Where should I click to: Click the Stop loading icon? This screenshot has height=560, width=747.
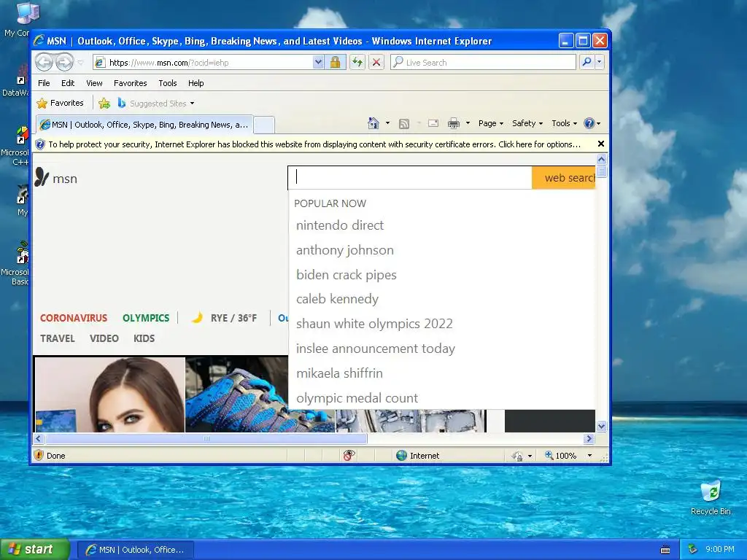(376, 63)
